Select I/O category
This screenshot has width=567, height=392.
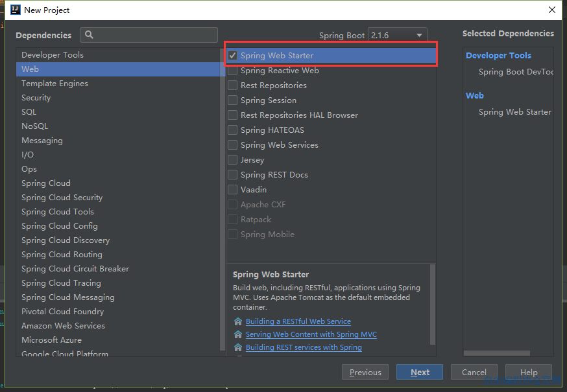118,155
